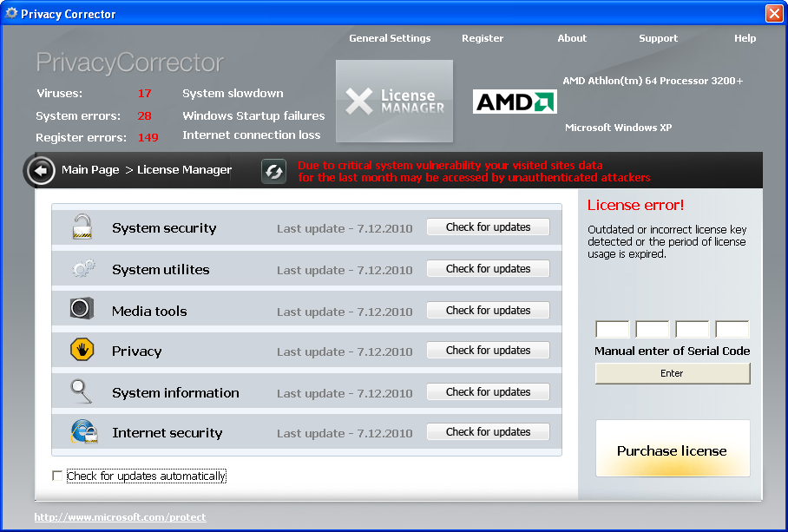788x532 pixels.
Task: Click the Viruses count 17
Action: pos(145,94)
